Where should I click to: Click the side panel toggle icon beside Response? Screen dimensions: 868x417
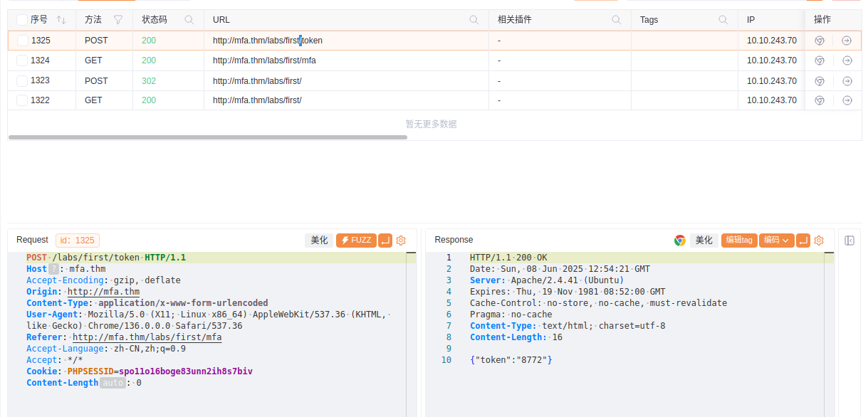tap(849, 241)
